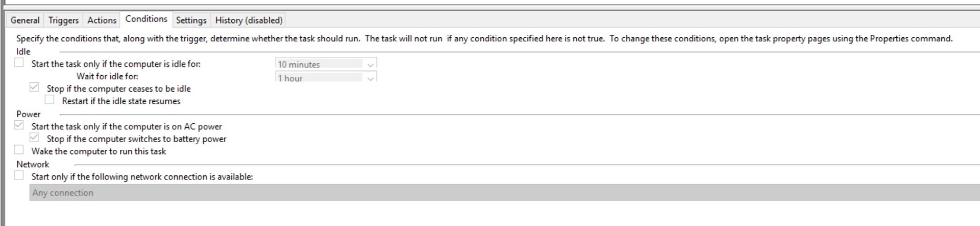
Task: Enable wake the computer to run task
Action: pos(19,150)
